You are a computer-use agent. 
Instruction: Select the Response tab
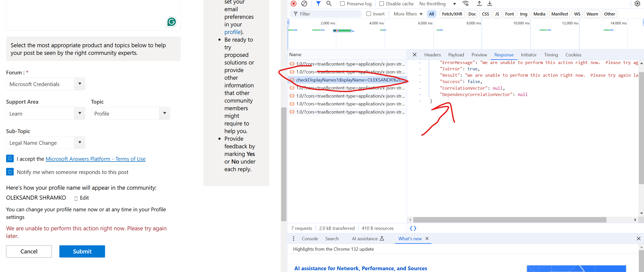tap(504, 55)
